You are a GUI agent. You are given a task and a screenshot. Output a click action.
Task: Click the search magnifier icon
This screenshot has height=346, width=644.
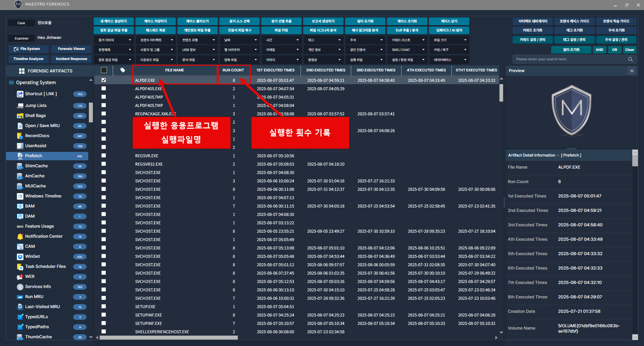(630, 59)
